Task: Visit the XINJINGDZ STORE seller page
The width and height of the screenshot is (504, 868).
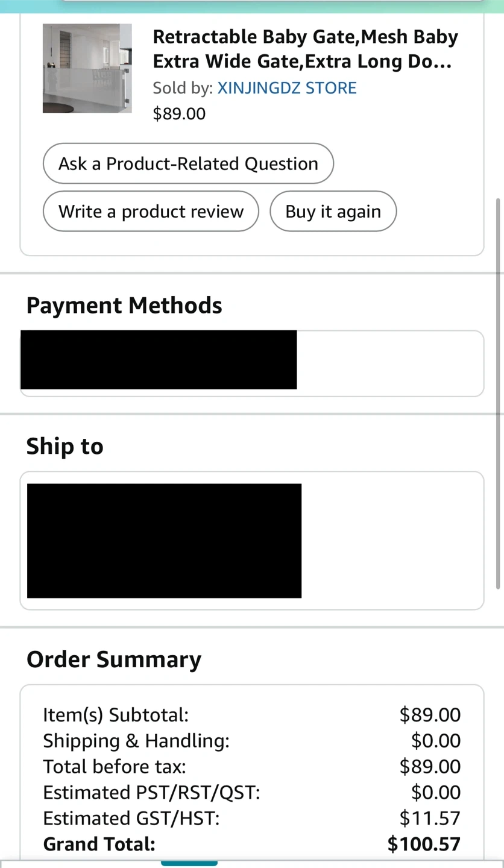Action: 286,88
